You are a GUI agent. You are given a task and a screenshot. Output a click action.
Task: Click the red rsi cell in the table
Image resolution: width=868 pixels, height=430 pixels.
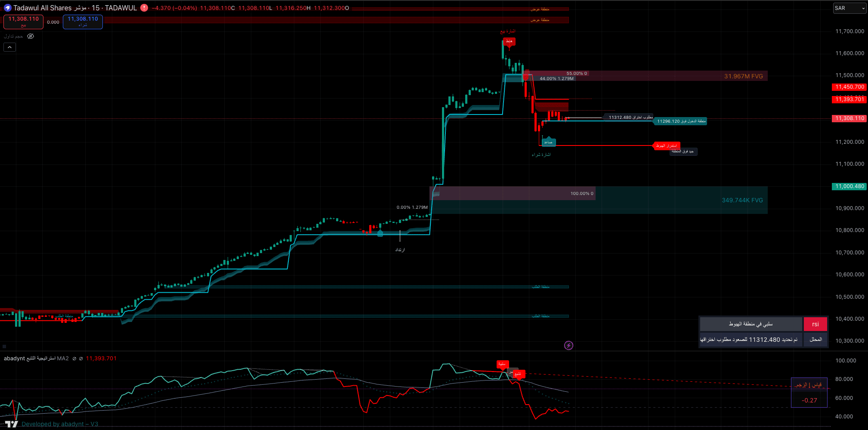[815, 324]
